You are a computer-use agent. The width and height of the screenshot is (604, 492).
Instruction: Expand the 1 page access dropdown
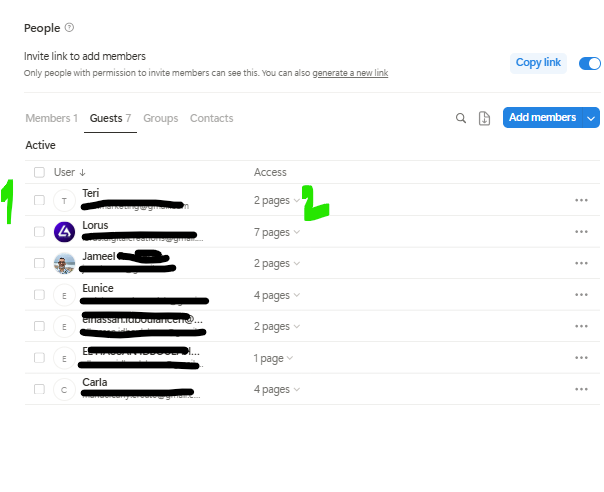(273, 358)
